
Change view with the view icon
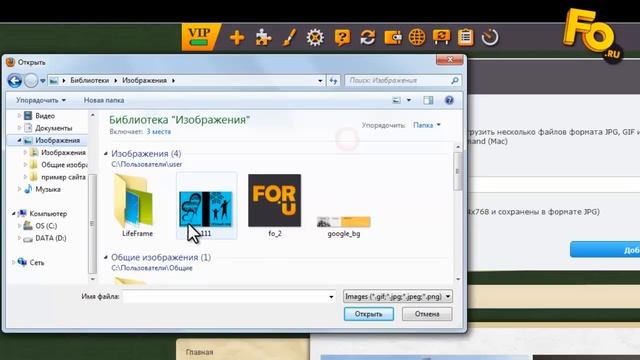[396, 100]
